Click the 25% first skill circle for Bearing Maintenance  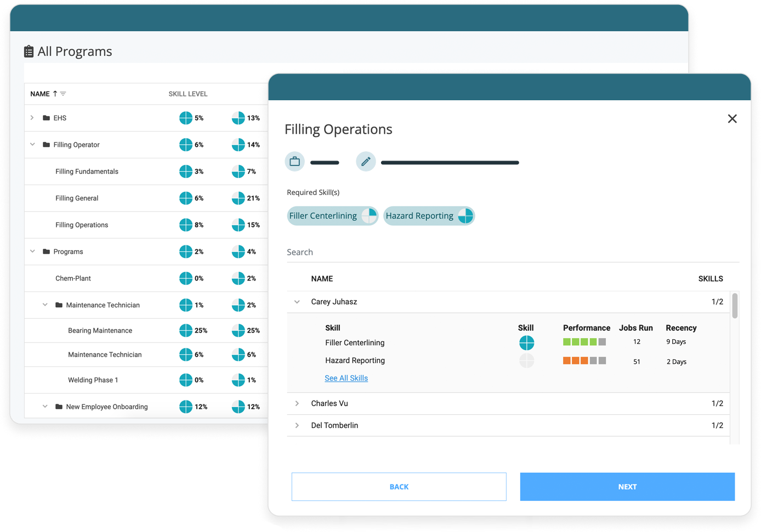coord(186,330)
